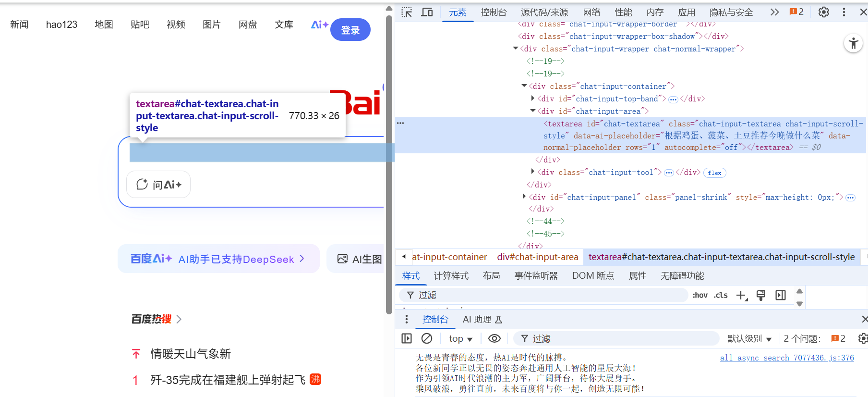The width and height of the screenshot is (868, 397).
Task: Toggle .cls element classes panel
Action: coord(721,295)
